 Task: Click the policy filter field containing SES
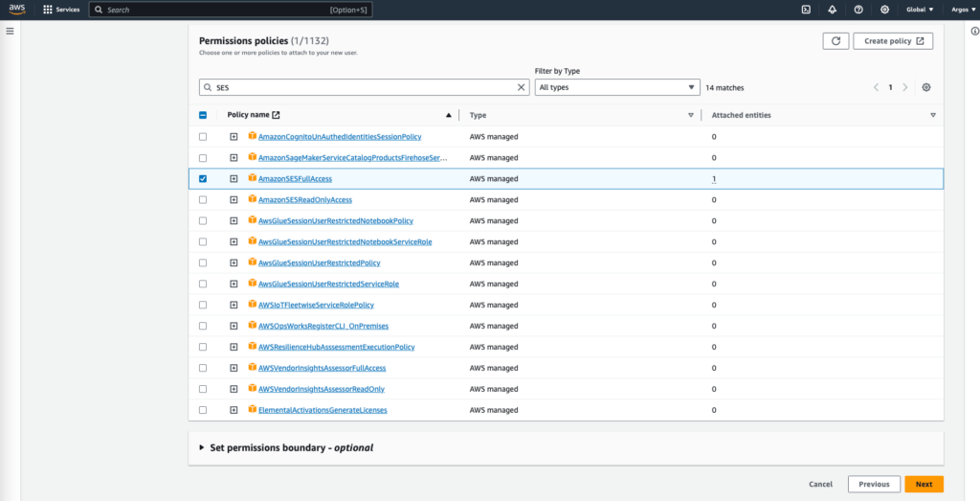click(365, 87)
